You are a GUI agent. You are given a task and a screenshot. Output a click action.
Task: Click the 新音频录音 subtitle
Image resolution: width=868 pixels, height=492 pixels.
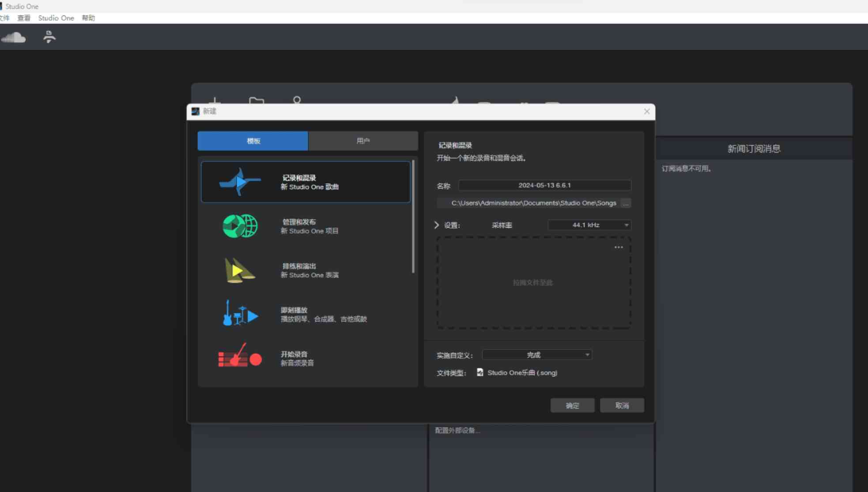297,363
